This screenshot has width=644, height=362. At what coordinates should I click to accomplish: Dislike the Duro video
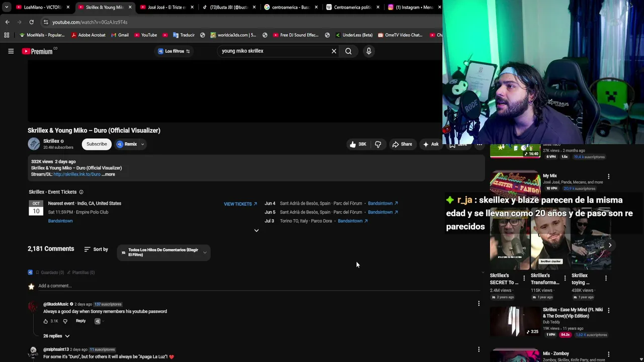click(378, 144)
